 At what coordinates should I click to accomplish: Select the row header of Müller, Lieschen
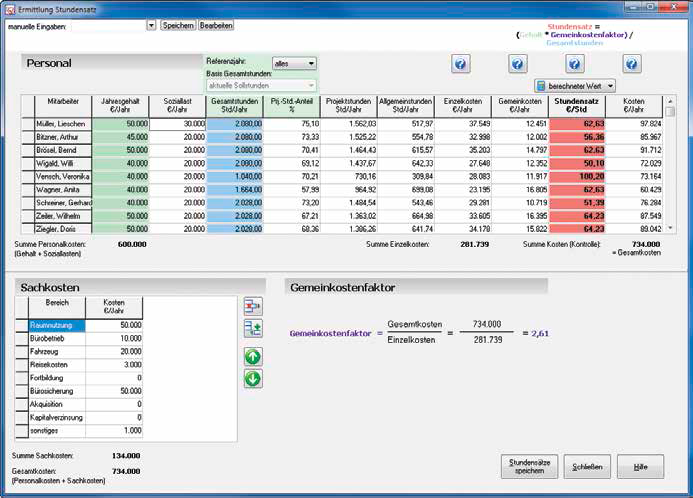28,124
